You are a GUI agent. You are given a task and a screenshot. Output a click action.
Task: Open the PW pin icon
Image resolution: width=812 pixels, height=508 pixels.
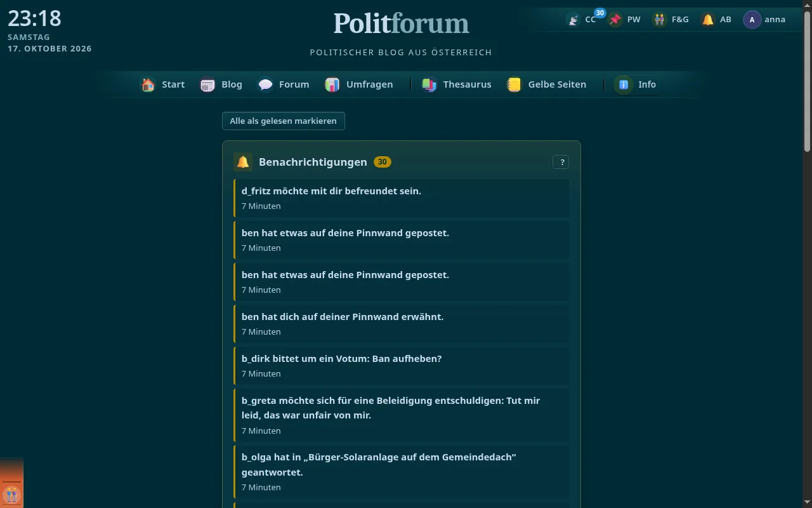(x=615, y=20)
